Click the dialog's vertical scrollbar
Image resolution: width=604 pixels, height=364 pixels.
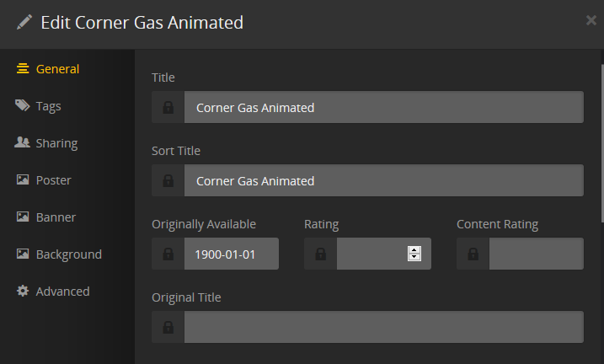click(x=601, y=169)
